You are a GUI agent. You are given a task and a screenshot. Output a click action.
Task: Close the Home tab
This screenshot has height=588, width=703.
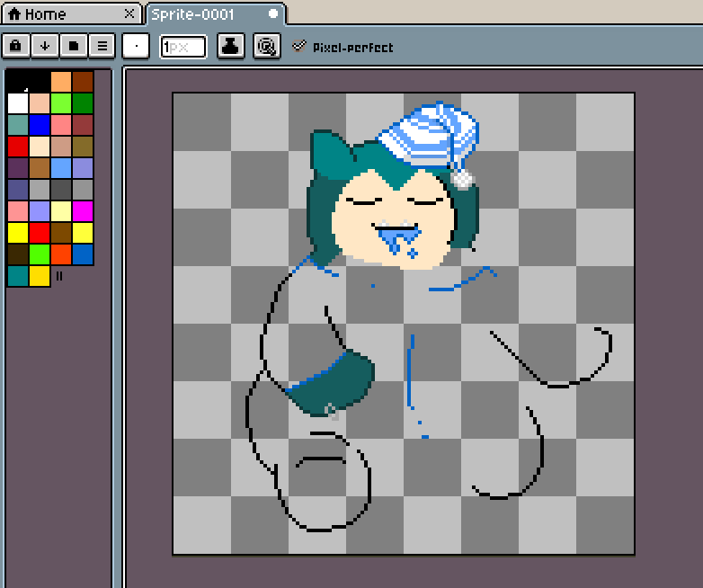[129, 13]
